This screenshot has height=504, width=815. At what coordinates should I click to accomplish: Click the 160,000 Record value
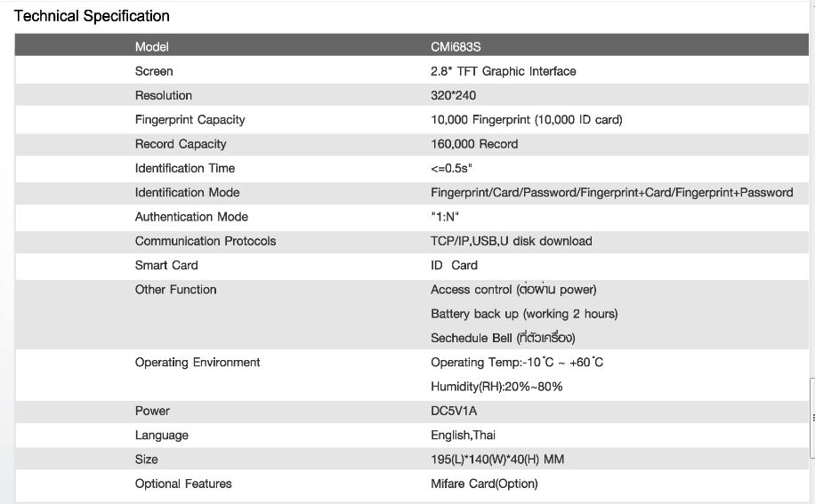473,144
